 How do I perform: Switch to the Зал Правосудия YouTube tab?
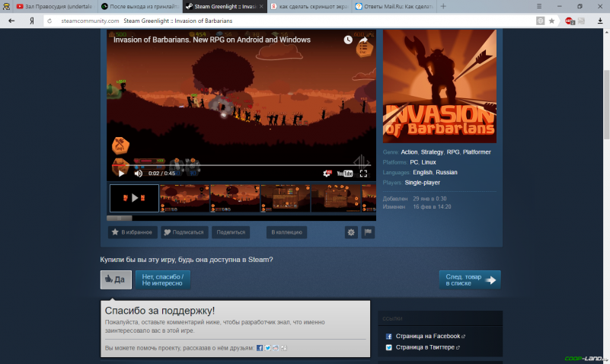click(55, 6)
